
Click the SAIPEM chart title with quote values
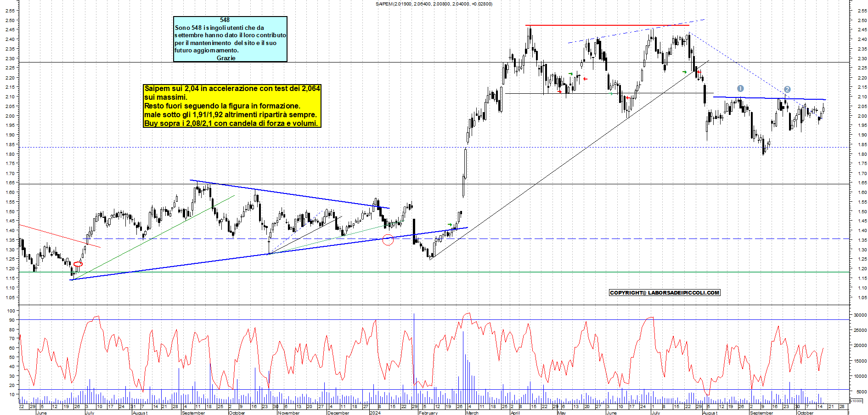pyautogui.click(x=434, y=4)
